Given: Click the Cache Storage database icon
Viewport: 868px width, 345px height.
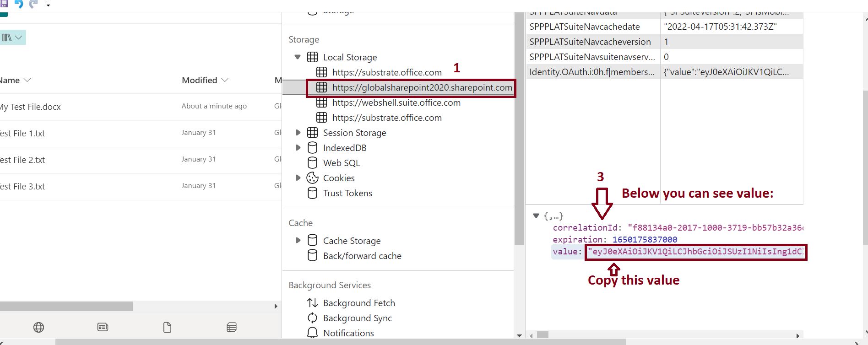Looking at the screenshot, I should [x=312, y=240].
